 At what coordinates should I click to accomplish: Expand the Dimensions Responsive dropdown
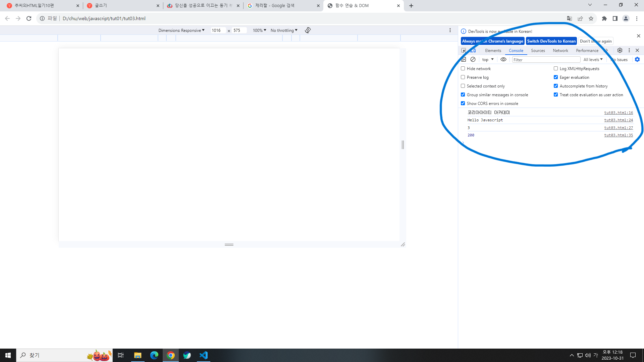tap(181, 30)
